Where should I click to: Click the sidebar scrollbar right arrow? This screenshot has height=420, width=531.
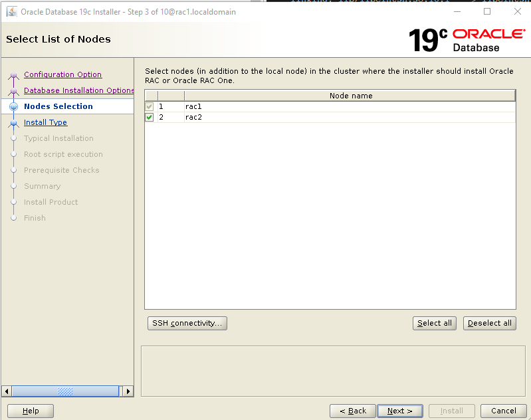(x=128, y=391)
